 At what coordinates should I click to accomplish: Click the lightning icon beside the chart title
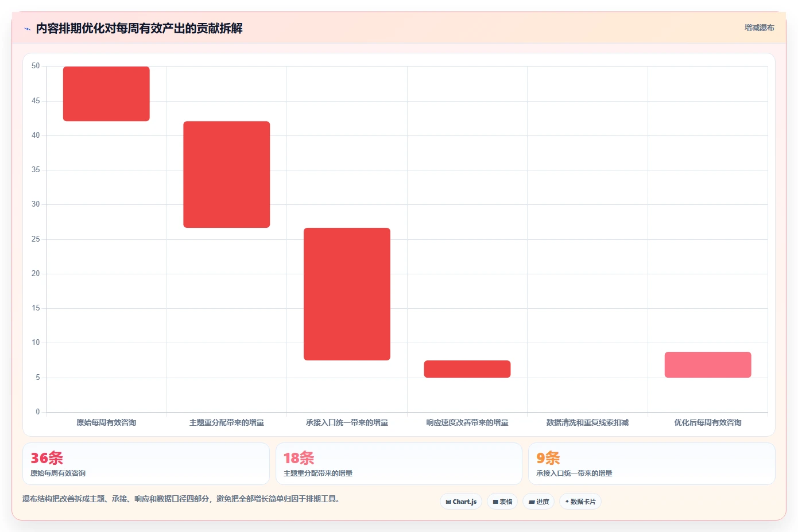(x=27, y=29)
